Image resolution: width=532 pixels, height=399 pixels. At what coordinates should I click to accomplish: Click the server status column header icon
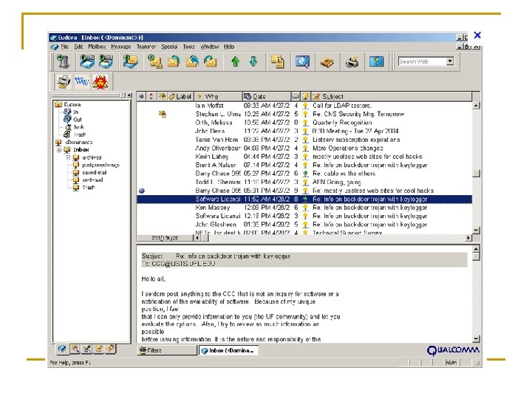point(305,96)
